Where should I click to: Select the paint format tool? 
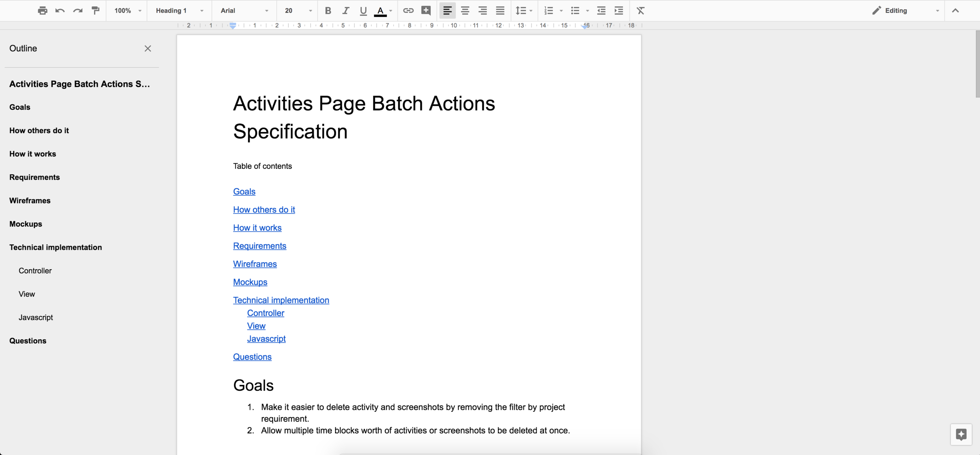click(95, 11)
